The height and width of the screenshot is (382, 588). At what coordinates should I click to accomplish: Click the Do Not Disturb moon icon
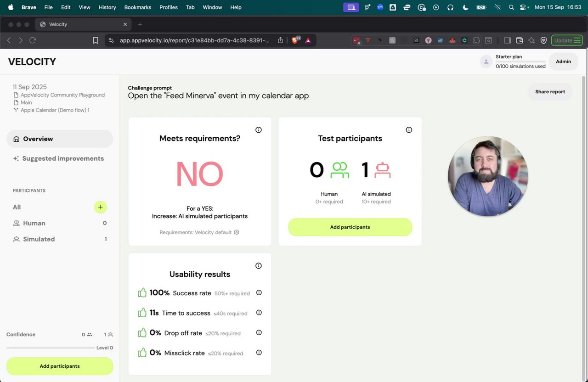tap(465, 7)
